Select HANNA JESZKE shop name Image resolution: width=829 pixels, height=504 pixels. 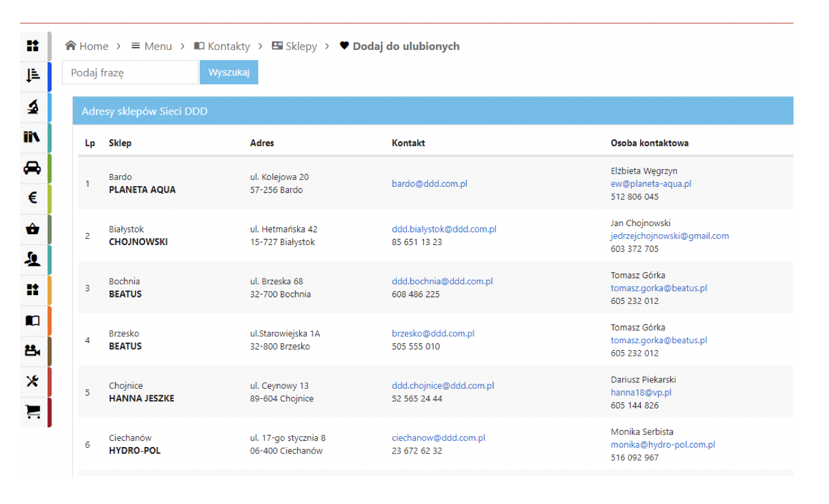click(x=141, y=399)
